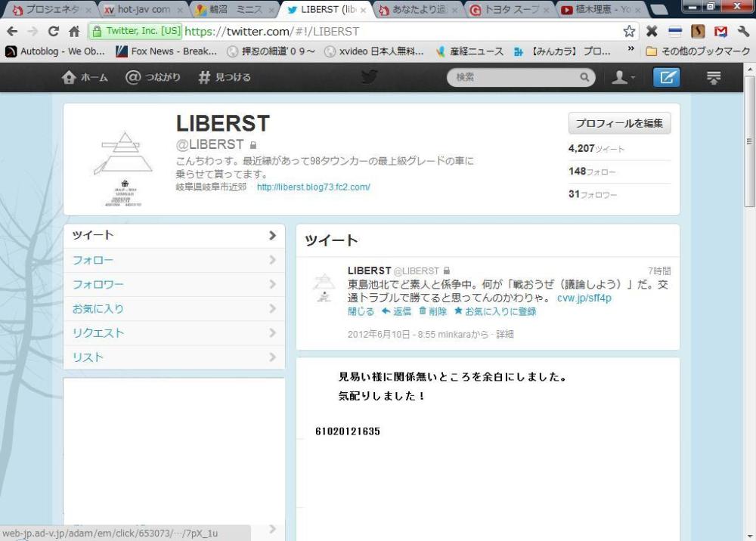Open the Gmail extension icon
Image resolution: width=756 pixels, height=541 pixels.
[720, 32]
